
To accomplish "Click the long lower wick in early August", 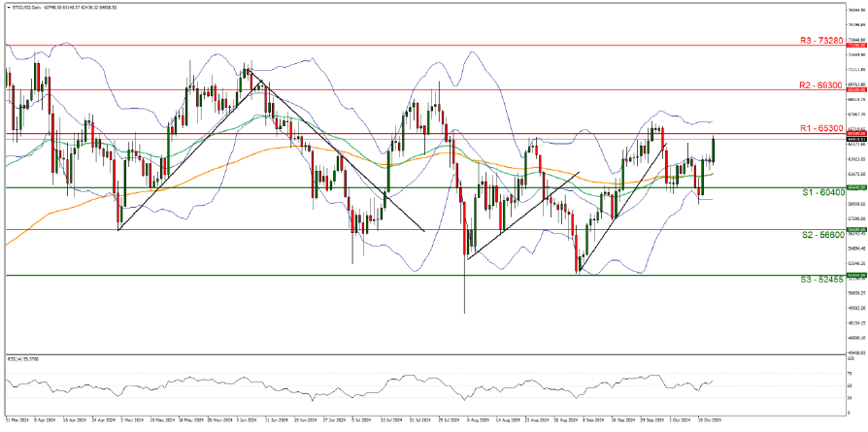I will 464,291.
